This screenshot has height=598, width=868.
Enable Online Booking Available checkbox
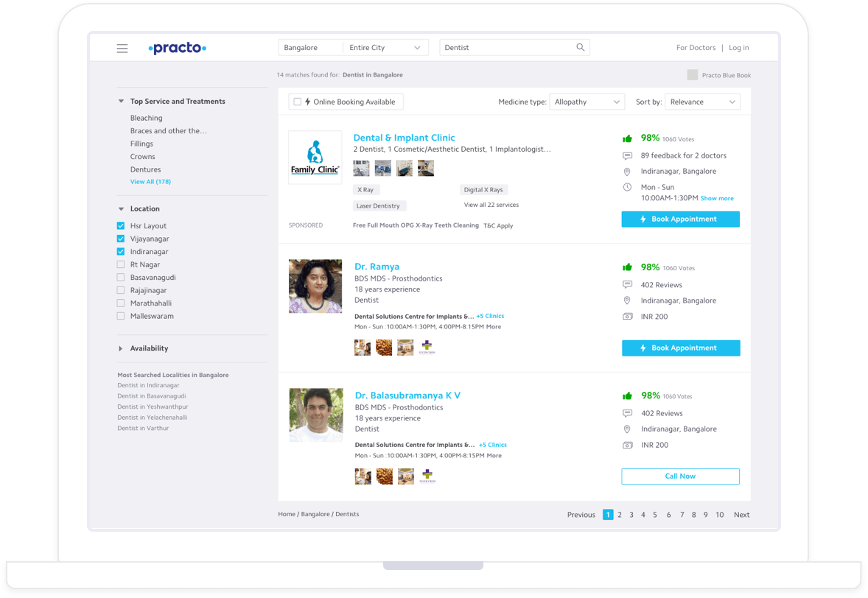pos(297,102)
